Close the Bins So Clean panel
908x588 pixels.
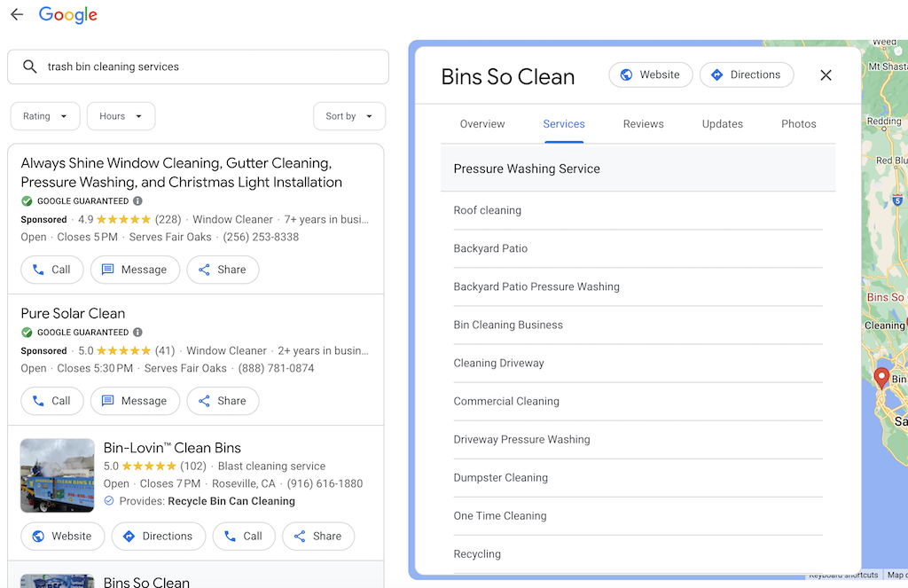[x=826, y=75]
